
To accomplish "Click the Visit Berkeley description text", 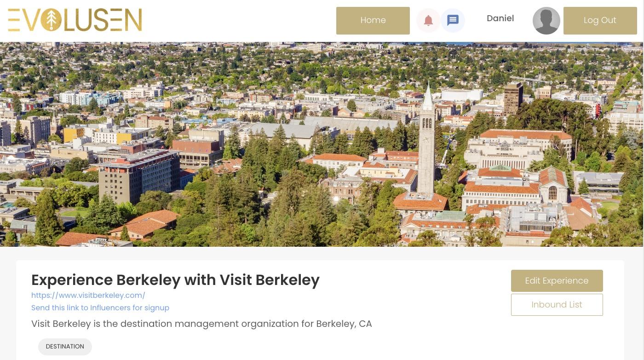I will point(201,324).
